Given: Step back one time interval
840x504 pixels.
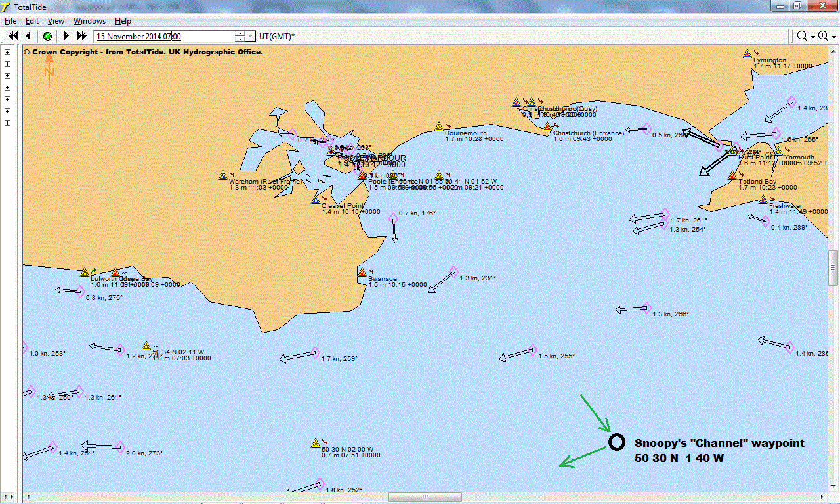Looking at the screenshot, I should (29, 36).
